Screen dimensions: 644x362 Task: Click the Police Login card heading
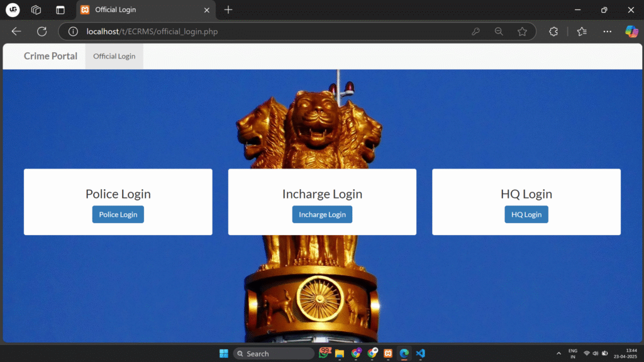point(118,194)
